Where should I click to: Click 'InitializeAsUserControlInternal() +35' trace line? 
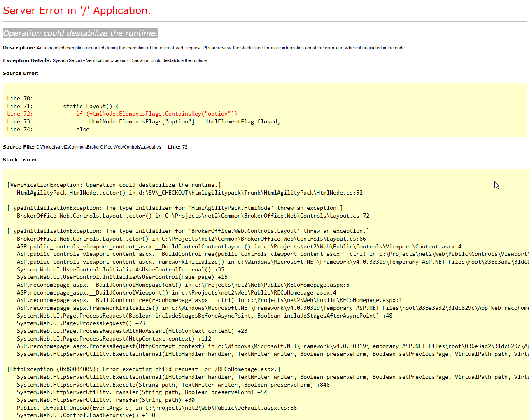(x=121, y=269)
